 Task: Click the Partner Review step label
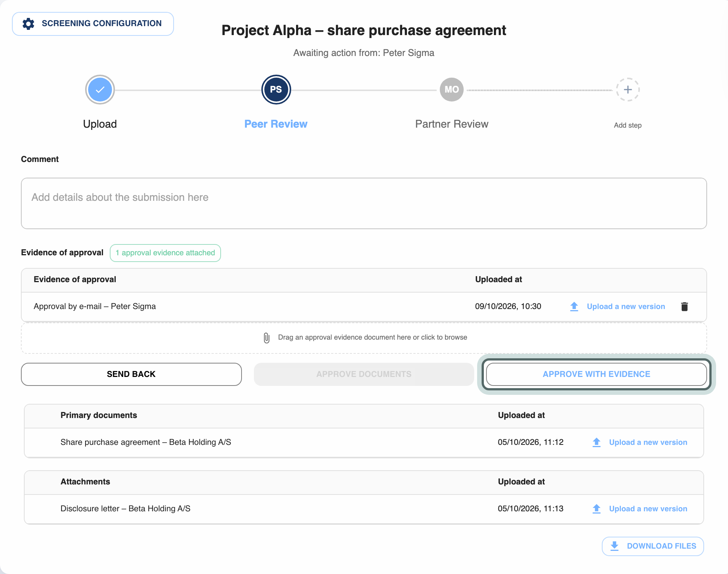pyautogui.click(x=452, y=124)
